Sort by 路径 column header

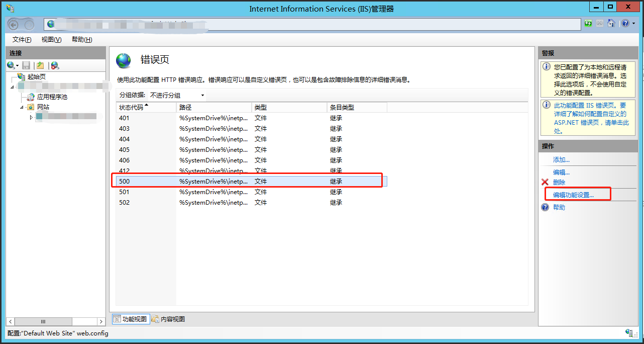(214, 107)
